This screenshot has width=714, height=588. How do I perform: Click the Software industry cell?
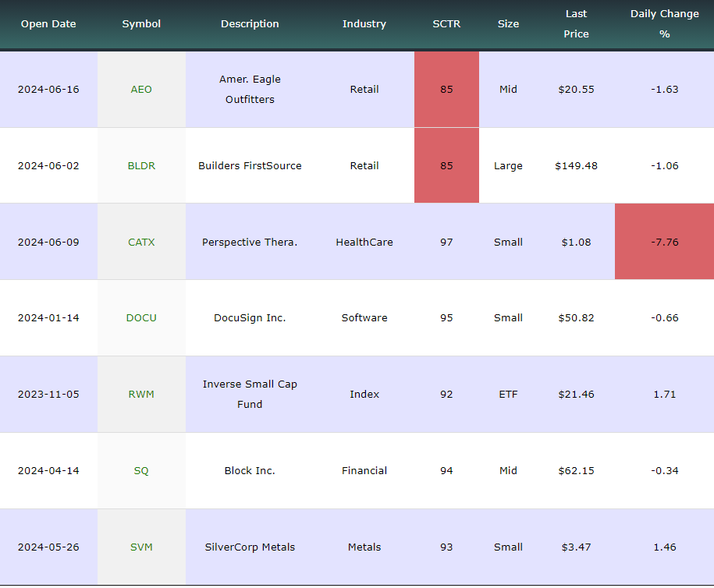point(364,317)
